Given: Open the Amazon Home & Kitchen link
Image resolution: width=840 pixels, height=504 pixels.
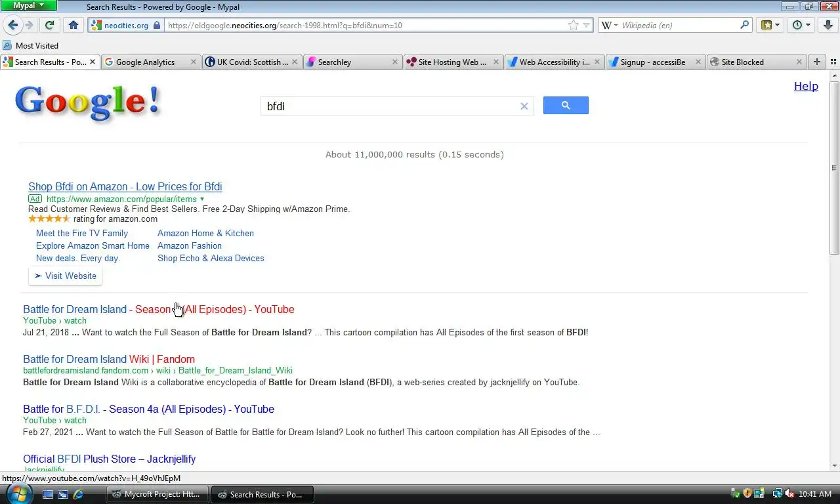Looking at the screenshot, I should pyautogui.click(x=205, y=233).
